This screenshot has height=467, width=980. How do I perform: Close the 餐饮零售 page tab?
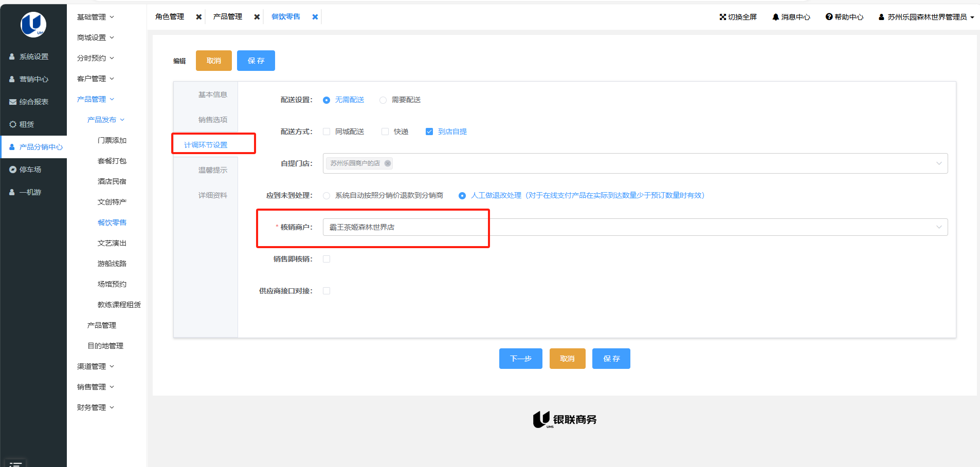(315, 17)
